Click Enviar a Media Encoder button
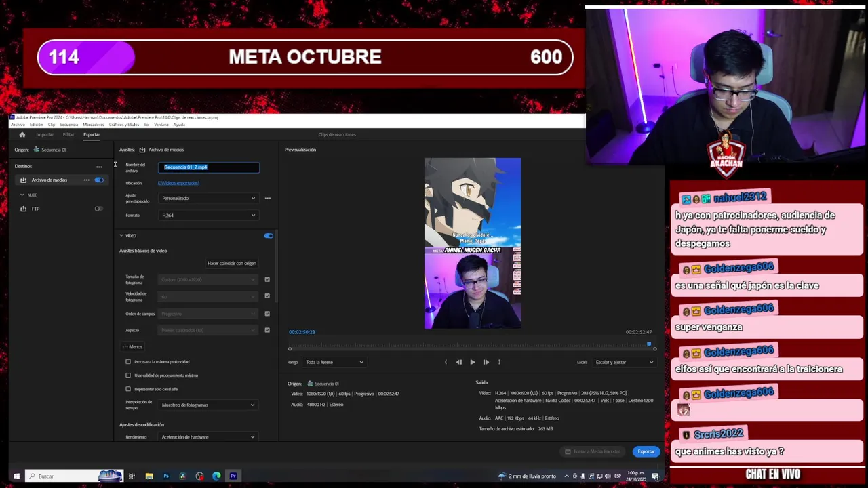Viewport: 868px width, 488px height. (x=592, y=451)
